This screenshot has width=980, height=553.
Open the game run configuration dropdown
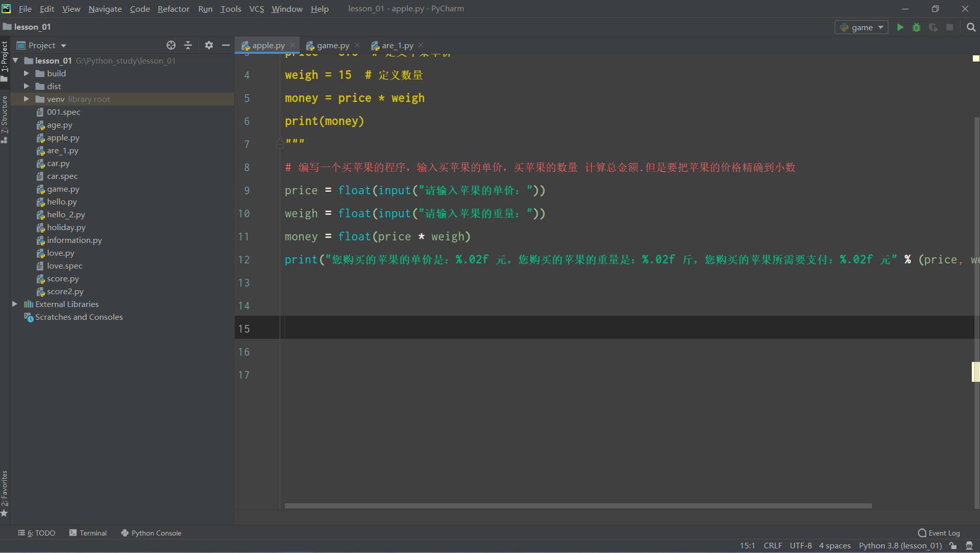click(861, 27)
